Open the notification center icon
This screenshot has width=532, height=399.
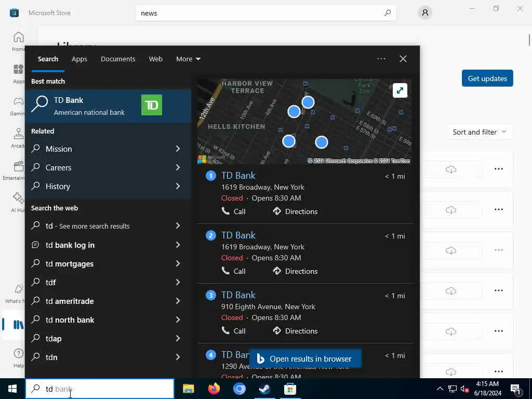tap(516, 389)
